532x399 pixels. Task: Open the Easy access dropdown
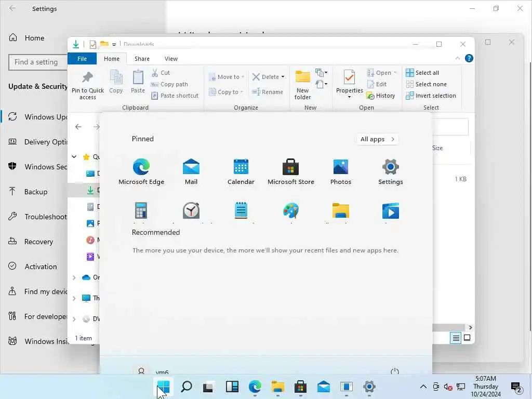coord(321,84)
